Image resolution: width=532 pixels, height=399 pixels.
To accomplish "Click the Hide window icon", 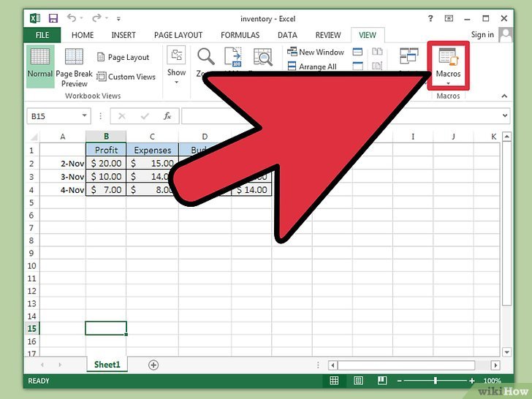I will tap(357, 66).
